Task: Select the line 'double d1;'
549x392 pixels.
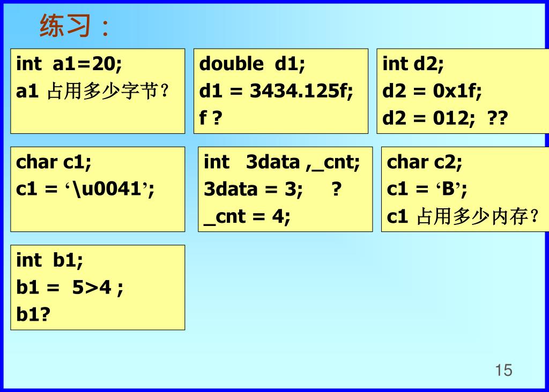Action: 252,64
